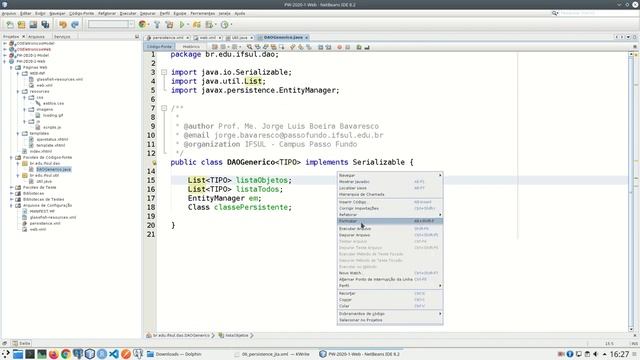Click the volume icon in system tray

click(x=596, y=354)
